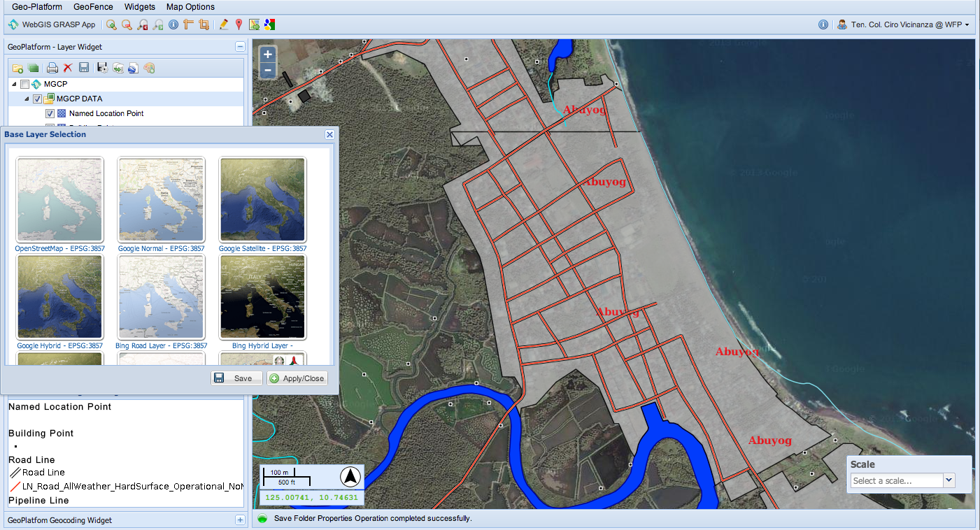Select the red map marker tool
Image resolution: width=980 pixels, height=530 pixels.
point(239,24)
